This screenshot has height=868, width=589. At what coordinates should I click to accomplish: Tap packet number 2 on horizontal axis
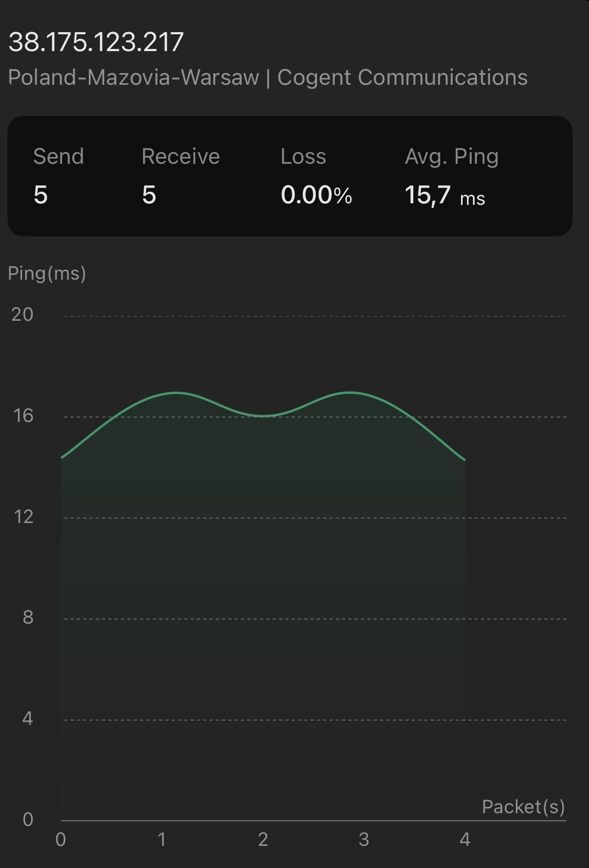[263, 839]
